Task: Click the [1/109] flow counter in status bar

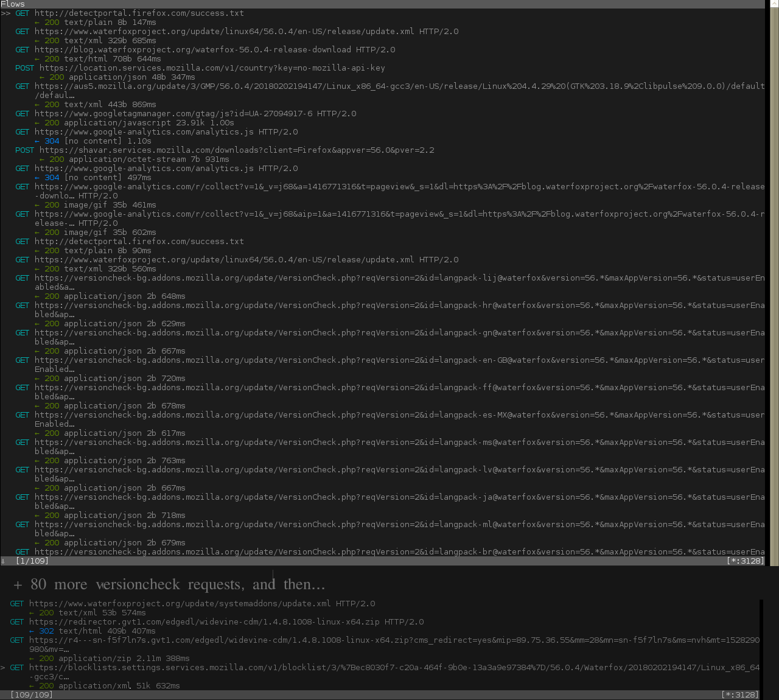Action: pos(32,561)
